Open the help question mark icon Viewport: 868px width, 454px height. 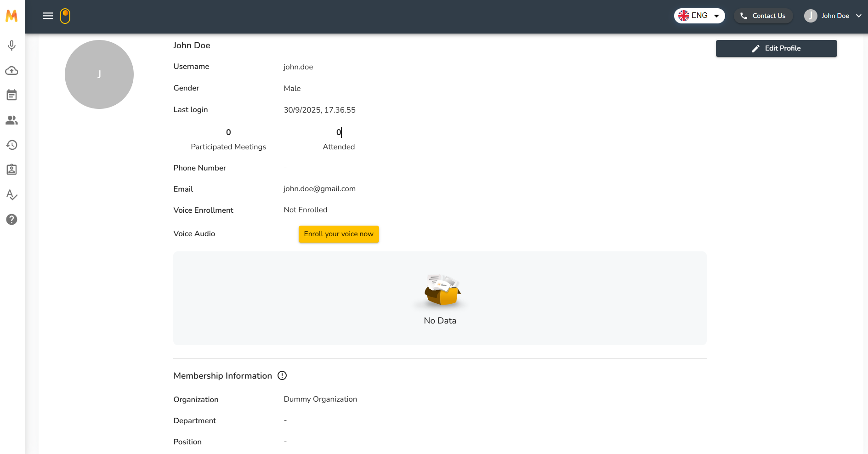[x=12, y=220]
